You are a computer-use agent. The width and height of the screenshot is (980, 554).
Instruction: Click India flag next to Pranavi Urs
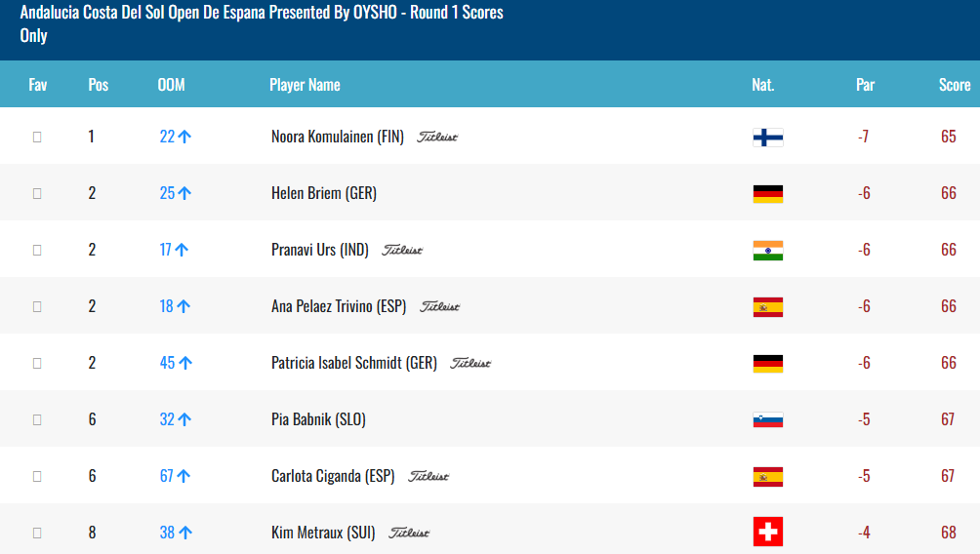[x=767, y=250]
